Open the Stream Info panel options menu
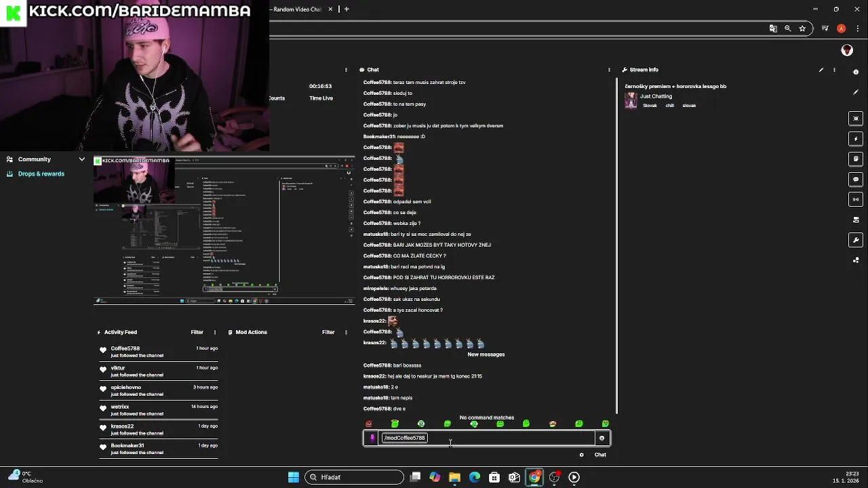Screen dimensions: 868x488 [x=834, y=70]
